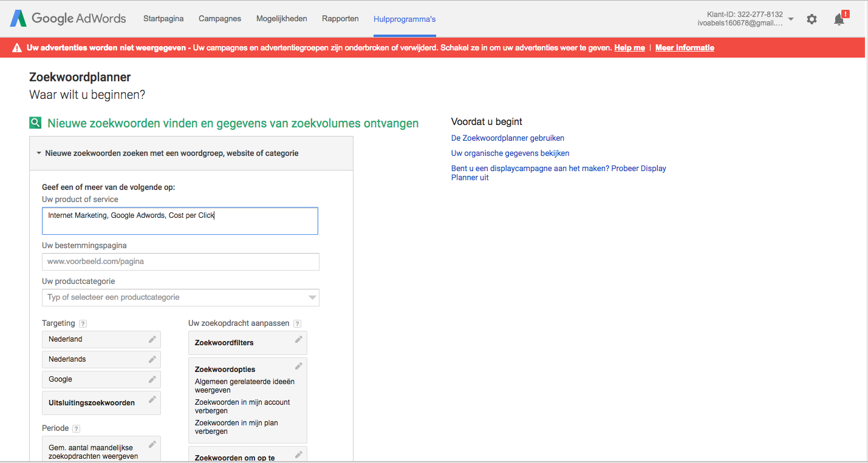This screenshot has height=463, width=868.
Task: Select the Nederlands language box
Action: 101,359
